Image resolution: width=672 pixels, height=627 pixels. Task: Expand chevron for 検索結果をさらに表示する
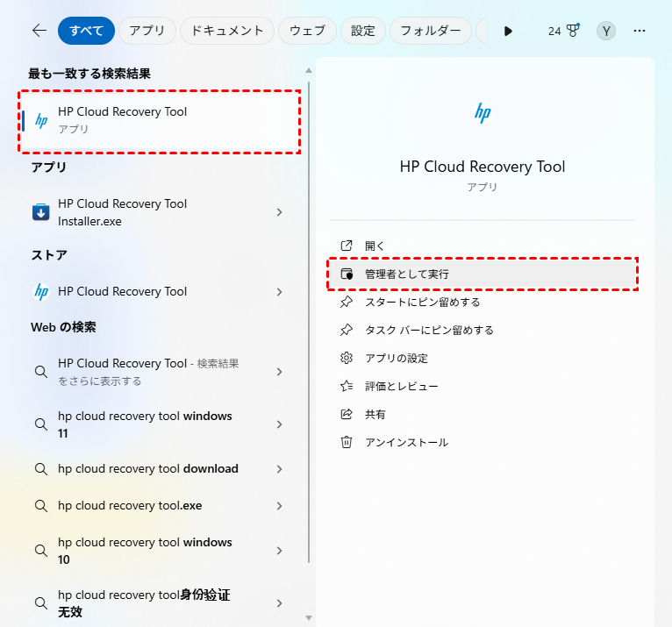coord(280,372)
